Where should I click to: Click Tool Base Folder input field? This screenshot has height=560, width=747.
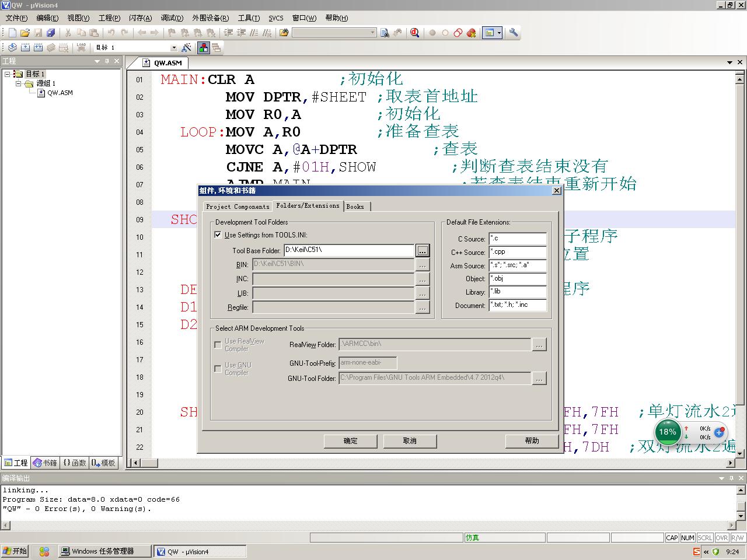click(349, 250)
